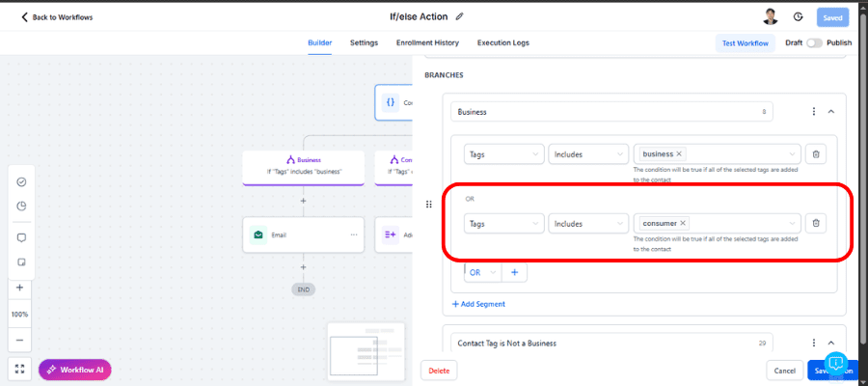Click the Add Segment link

tap(478, 304)
